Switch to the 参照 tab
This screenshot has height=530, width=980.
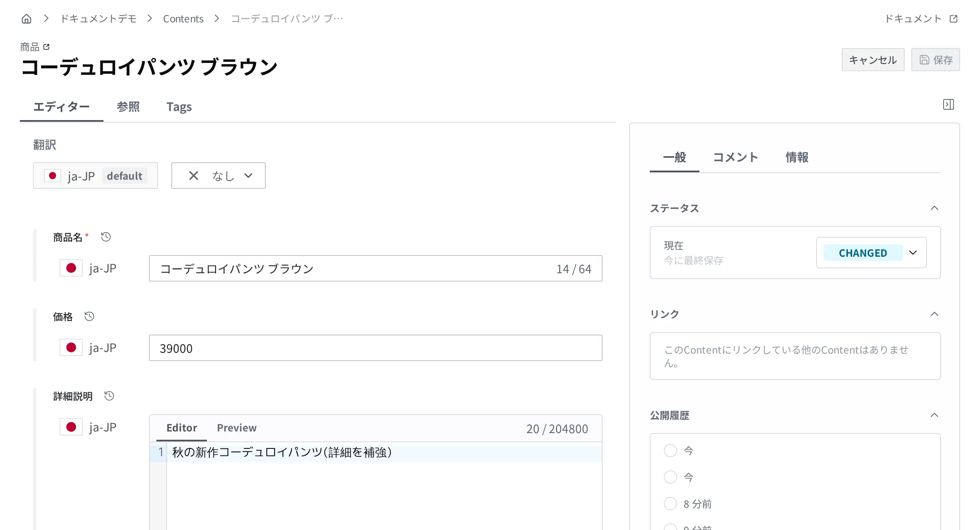coord(128,107)
